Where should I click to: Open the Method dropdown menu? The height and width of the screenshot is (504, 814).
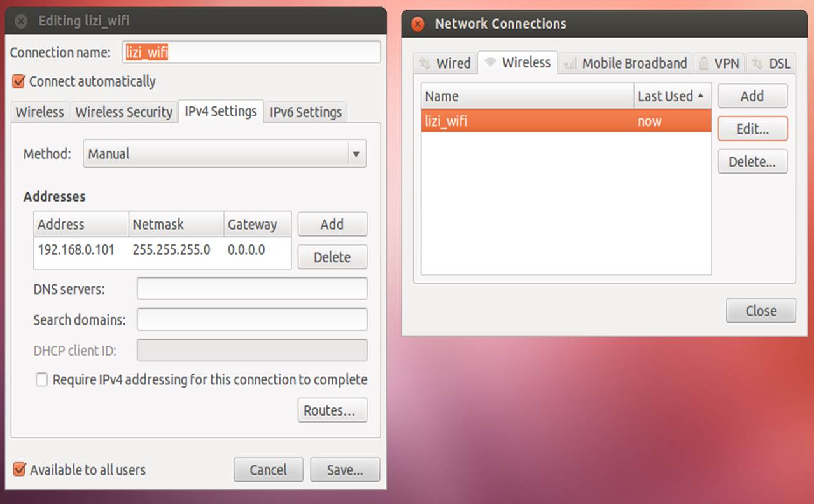click(x=225, y=154)
